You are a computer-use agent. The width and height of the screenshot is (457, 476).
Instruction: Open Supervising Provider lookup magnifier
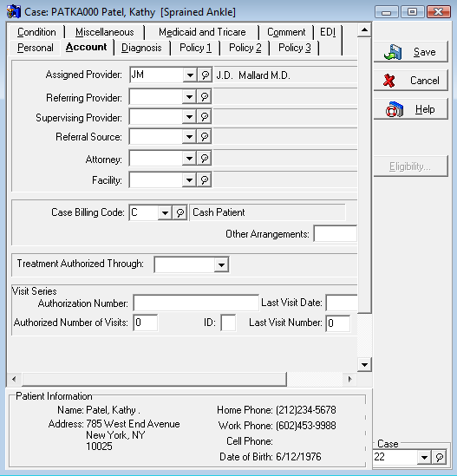click(205, 117)
